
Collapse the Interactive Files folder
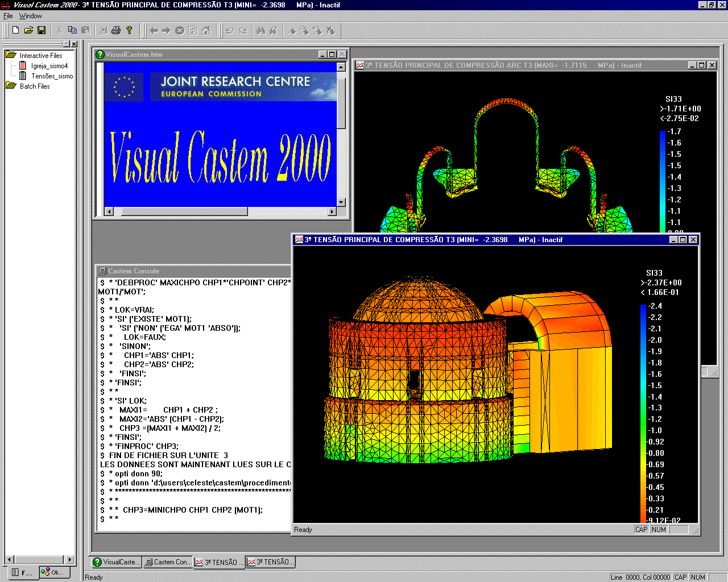(11, 55)
